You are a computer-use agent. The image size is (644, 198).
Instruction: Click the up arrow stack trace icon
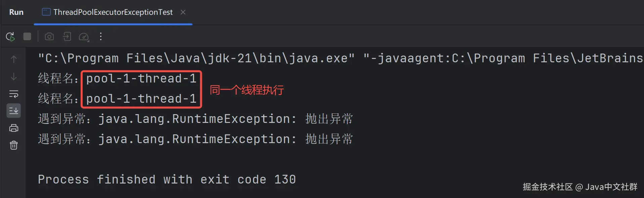coord(14,59)
